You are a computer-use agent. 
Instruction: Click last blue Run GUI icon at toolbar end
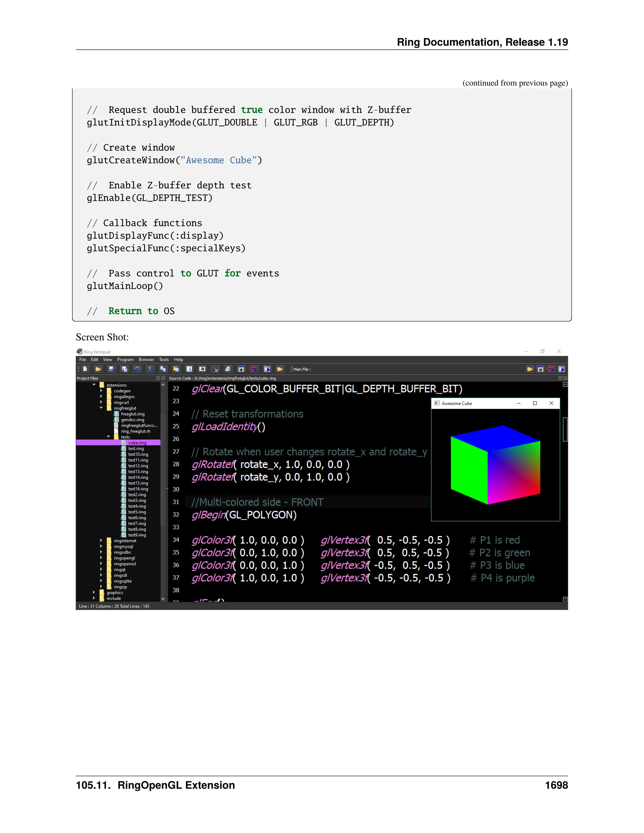562,369
